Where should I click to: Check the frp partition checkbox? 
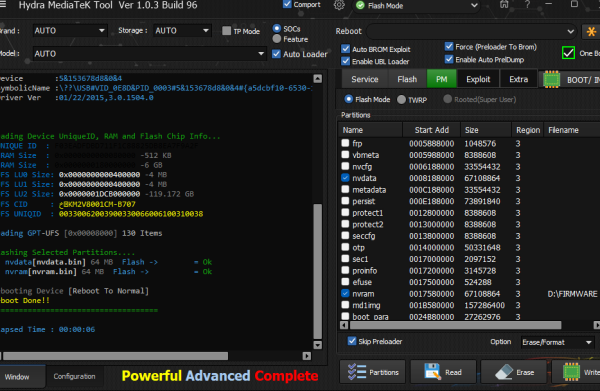pos(345,143)
